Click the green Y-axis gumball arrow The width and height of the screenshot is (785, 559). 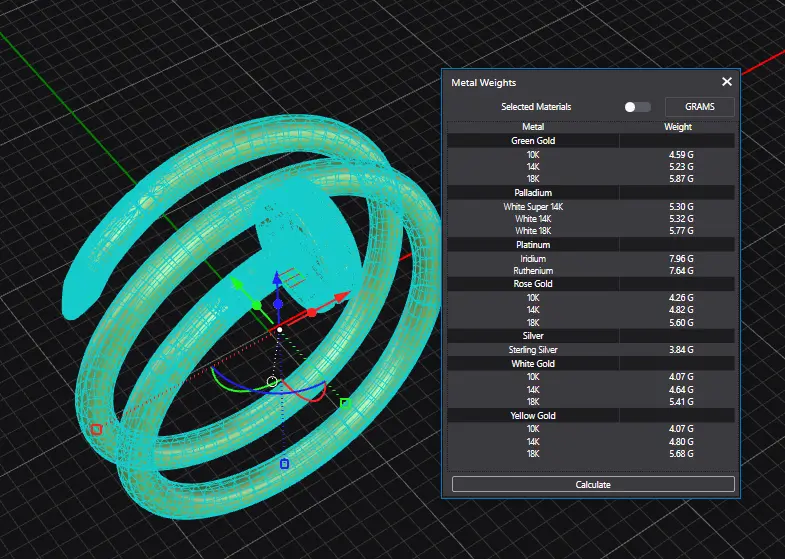(237, 284)
